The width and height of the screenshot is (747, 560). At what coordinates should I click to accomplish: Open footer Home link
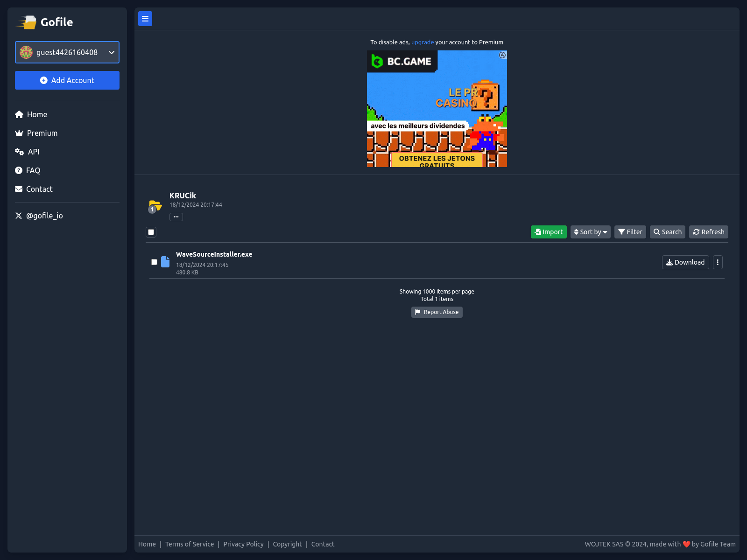coord(147,544)
